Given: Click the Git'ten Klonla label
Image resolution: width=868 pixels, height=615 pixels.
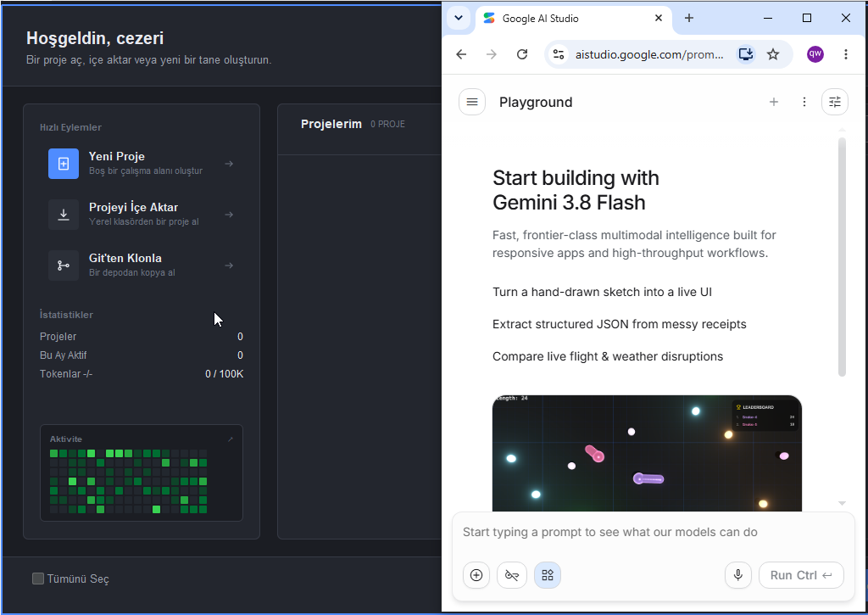Looking at the screenshot, I should point(125,258).
